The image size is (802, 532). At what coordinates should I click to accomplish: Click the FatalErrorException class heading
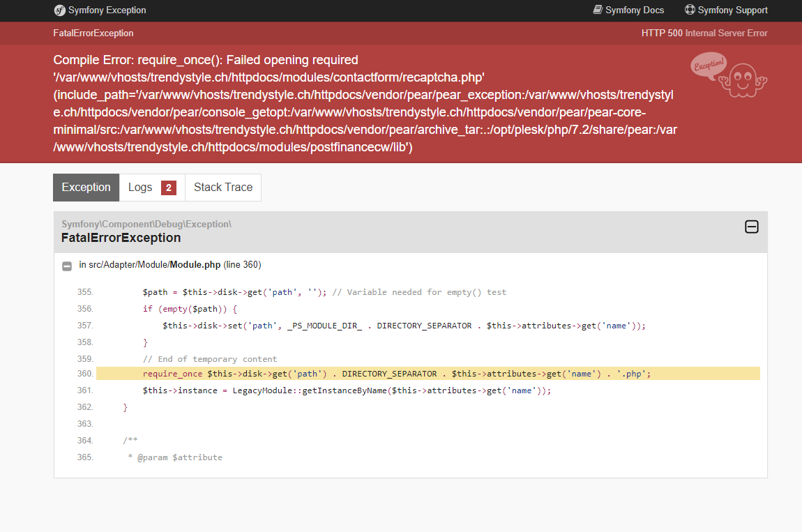pos(121,238)
